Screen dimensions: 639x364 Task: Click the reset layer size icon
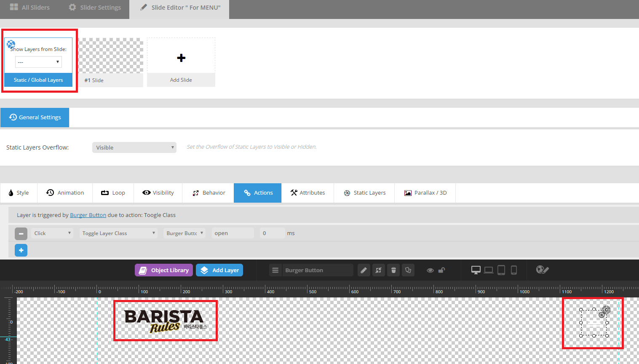point(379,270)
